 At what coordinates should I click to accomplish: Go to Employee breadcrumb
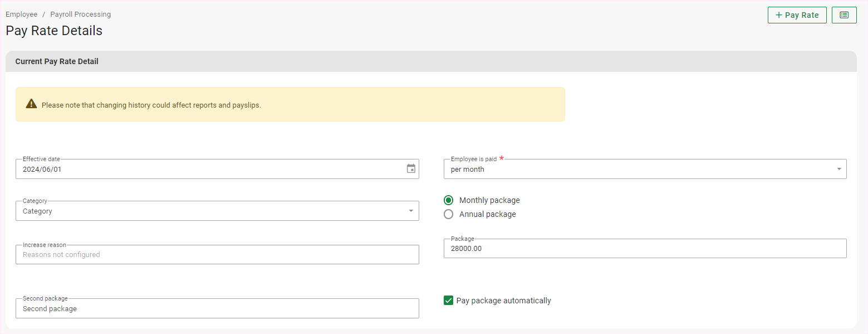tap(21, 14)
